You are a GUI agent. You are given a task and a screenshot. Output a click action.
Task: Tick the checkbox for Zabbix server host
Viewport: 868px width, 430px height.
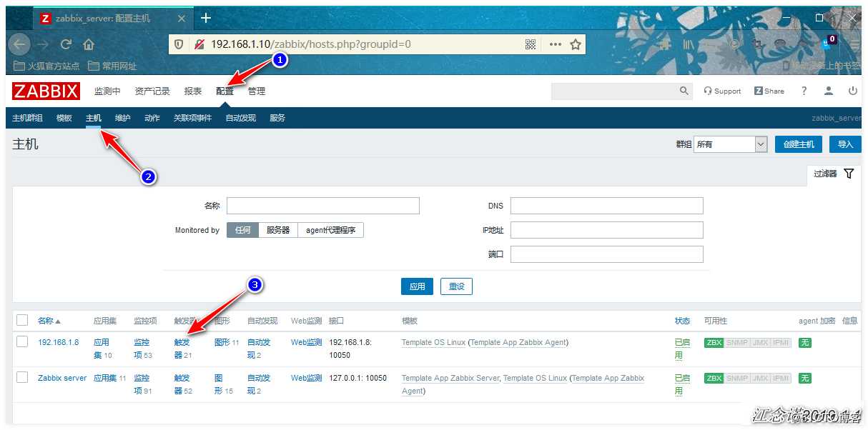click(x=22, y=377)
